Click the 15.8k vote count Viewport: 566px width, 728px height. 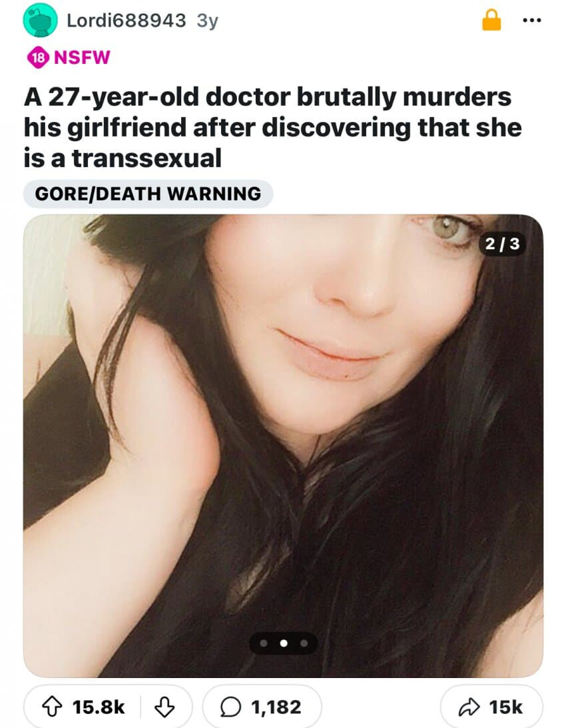tap(99, 707)
